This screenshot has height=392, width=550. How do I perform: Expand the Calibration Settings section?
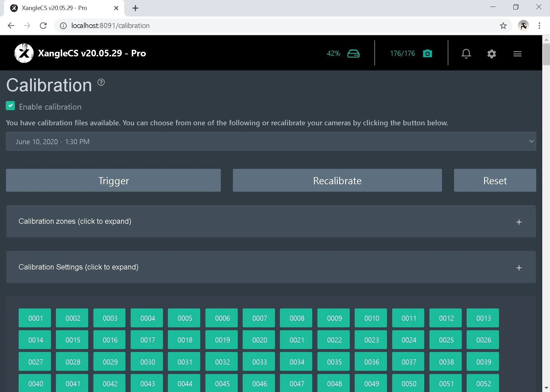click(x=271, y=267)
